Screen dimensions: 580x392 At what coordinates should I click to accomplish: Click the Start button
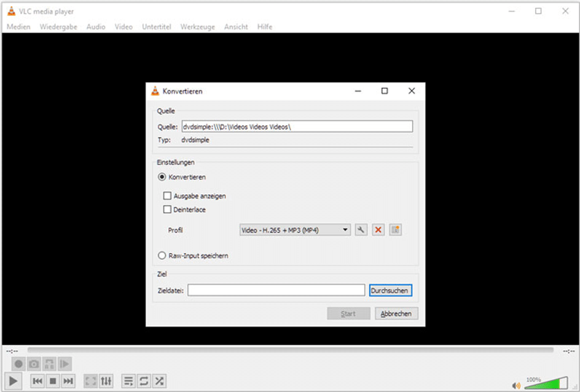click(x=348, y=313)
